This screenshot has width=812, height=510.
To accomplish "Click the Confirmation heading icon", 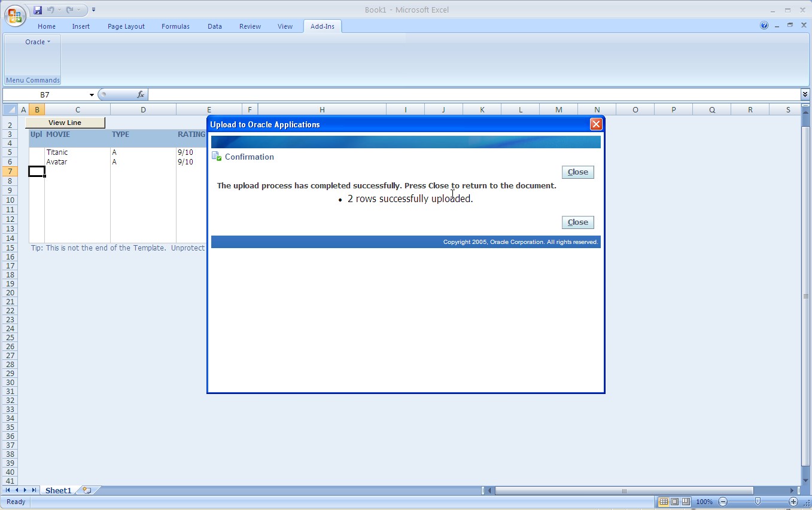I will 217,157.
